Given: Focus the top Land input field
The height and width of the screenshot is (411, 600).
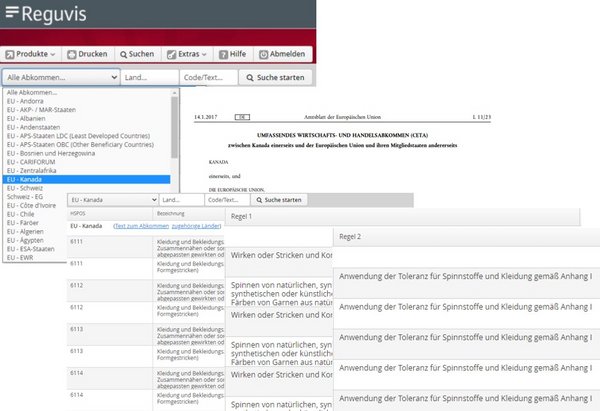Looking at the screenshot, I should click(x=150, y=77).
